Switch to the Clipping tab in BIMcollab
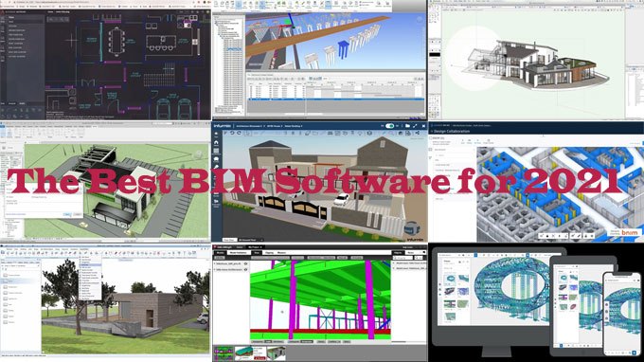 [269, 253]
